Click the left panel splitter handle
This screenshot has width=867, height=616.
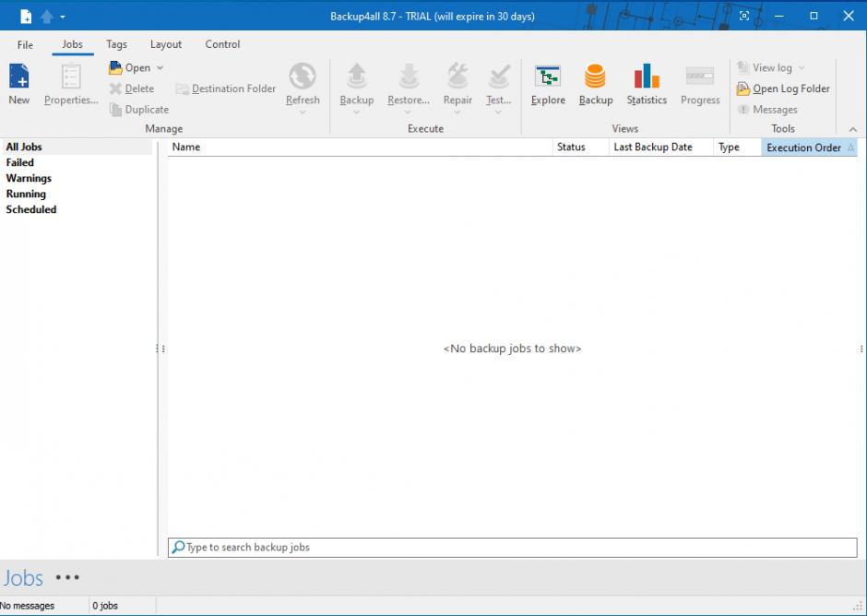point(160,349)
